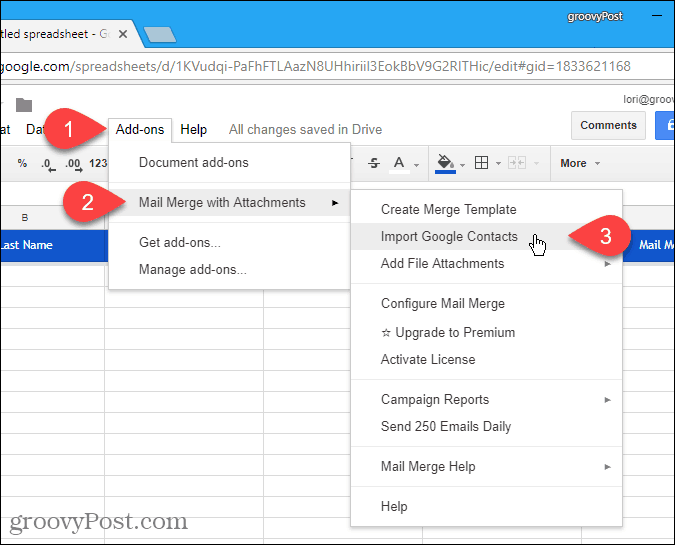Screen dimensions: 675x545
Task: Expand Add File Attachments submenu
Action: pyautogui.click(x=486, y=263)
